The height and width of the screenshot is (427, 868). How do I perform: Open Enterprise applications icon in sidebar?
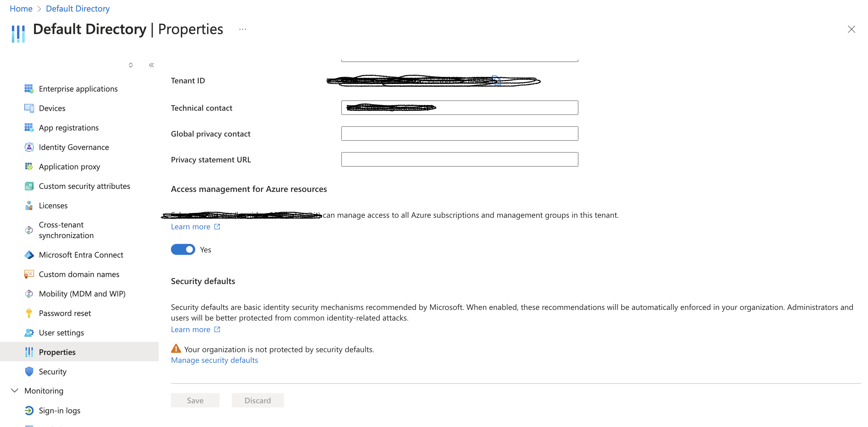tap(29, 89)
